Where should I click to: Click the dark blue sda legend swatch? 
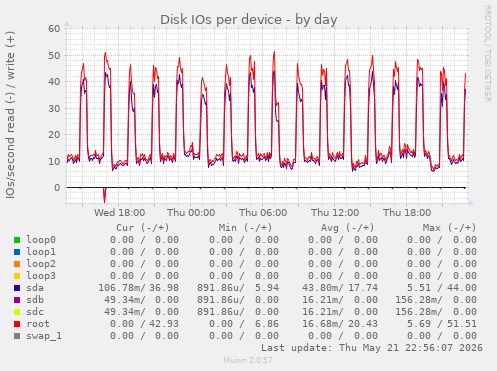click(17, 288)
